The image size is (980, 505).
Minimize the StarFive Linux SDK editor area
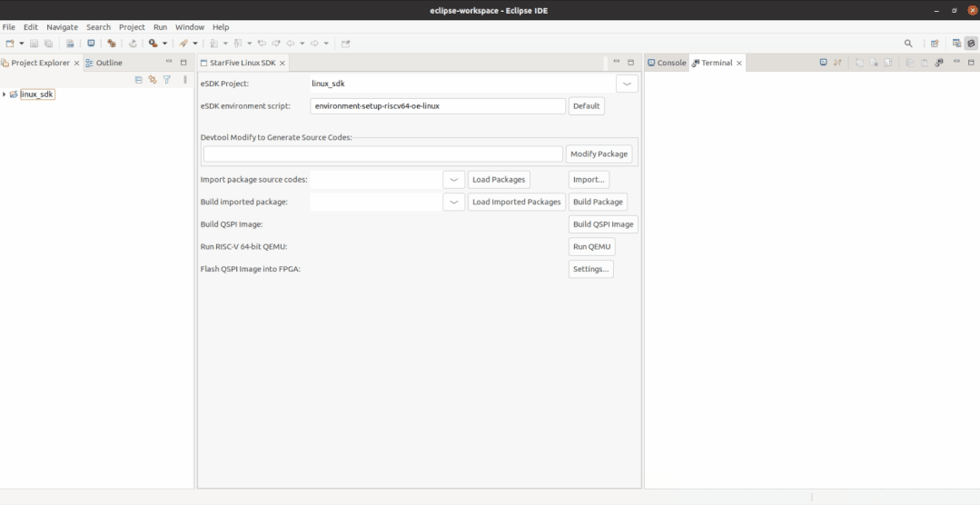pos(617,62)
